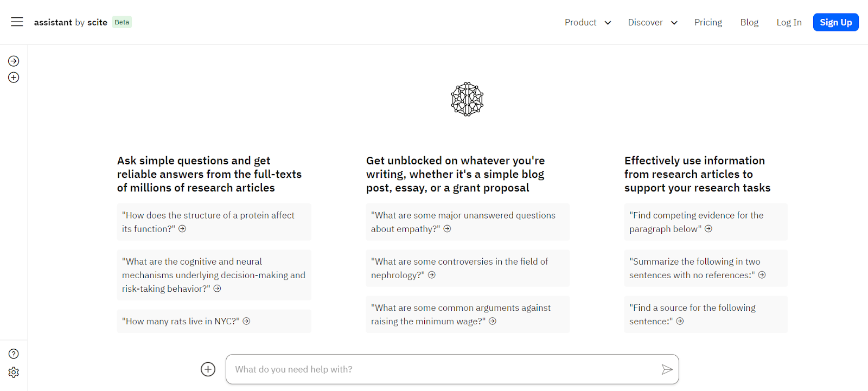Screen dimensions: 868x391
Task: Select the protein structure example question
Action: tap(214, 222)
